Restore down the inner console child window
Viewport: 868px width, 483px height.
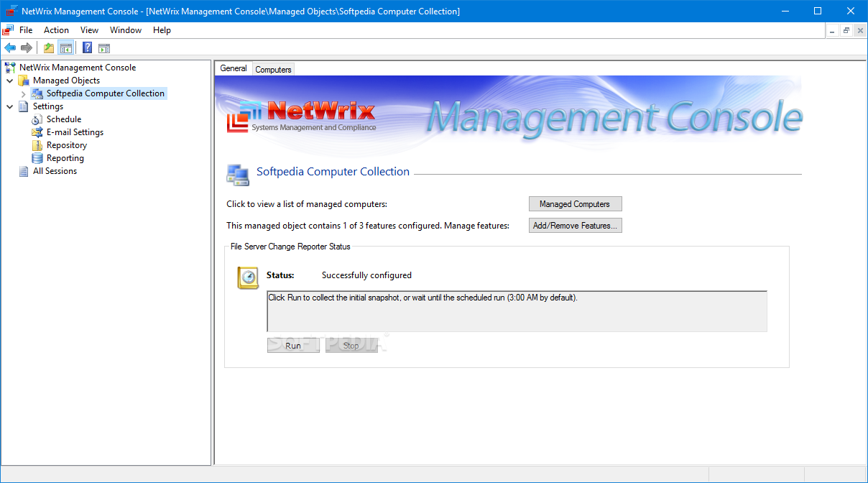click(x=846, y=30)
